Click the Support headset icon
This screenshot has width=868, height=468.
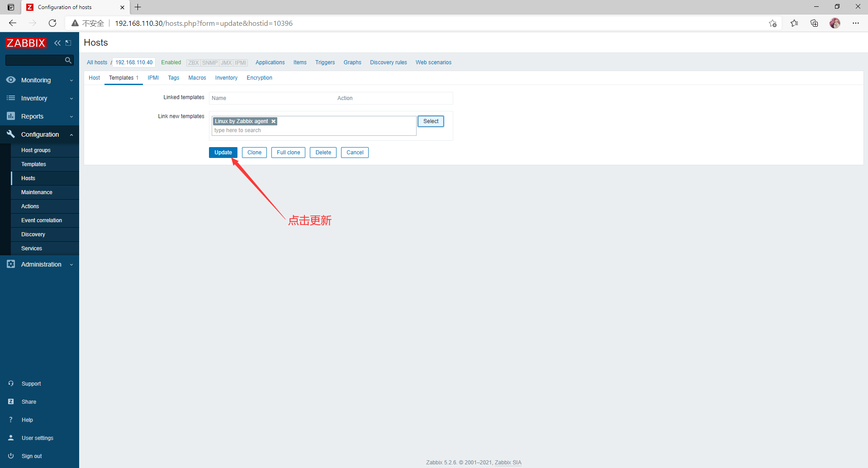coord(11,383)
